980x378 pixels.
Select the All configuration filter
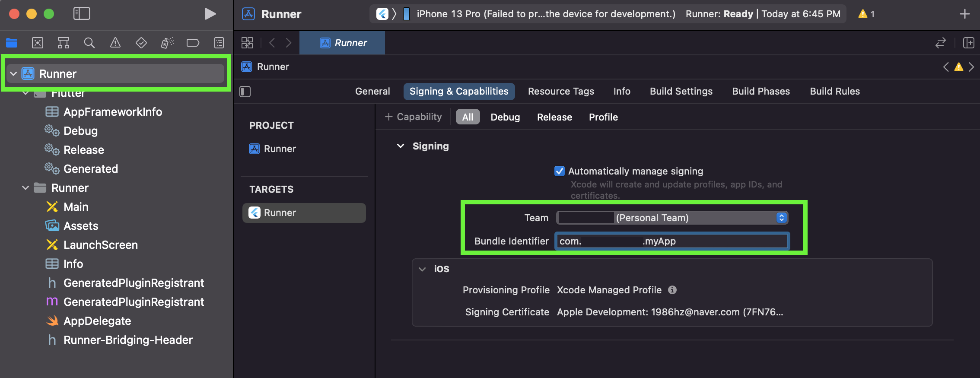click(468, 117)
